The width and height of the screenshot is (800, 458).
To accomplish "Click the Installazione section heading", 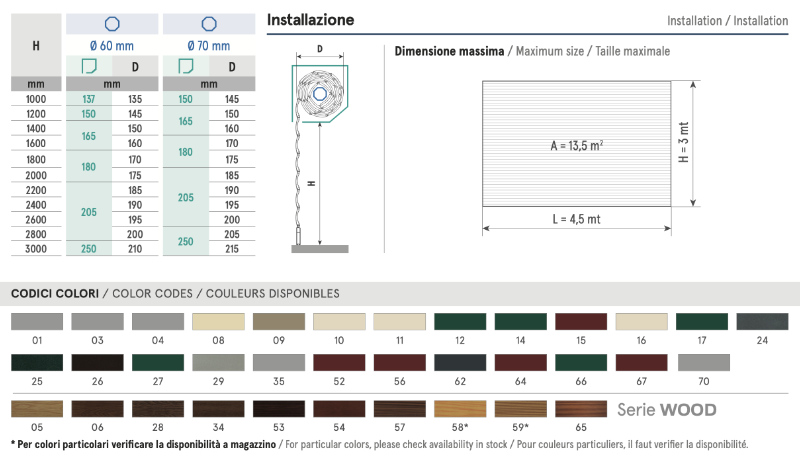I will point(310,20).
